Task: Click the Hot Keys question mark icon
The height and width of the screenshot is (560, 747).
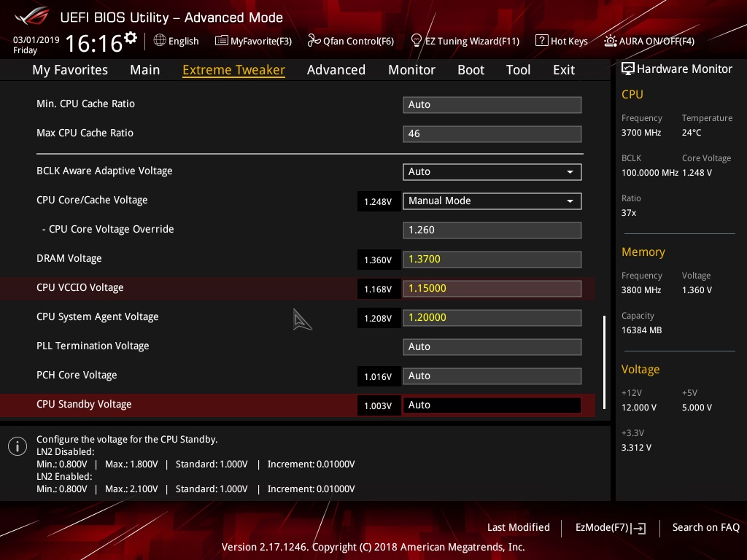Action: (x=542, y=41)
